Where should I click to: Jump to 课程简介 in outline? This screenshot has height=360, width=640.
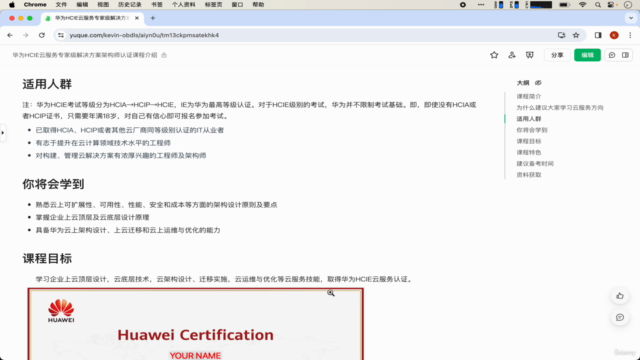pos(529,96)
